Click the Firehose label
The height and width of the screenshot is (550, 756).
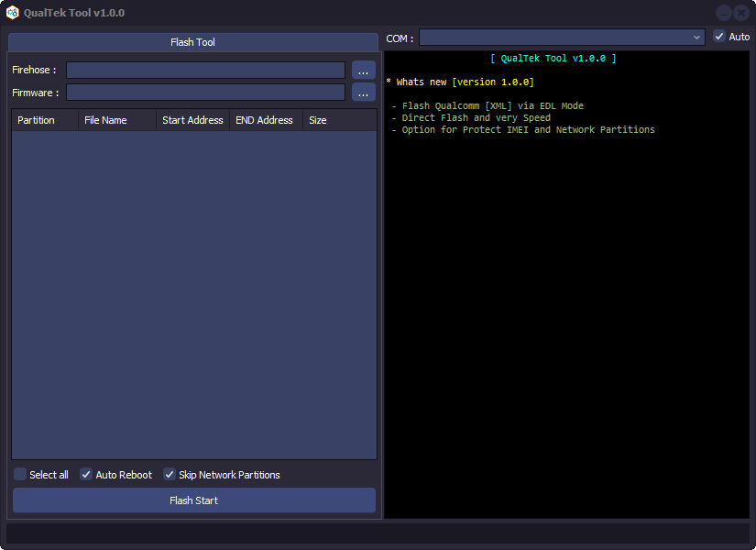pos(34,70)
